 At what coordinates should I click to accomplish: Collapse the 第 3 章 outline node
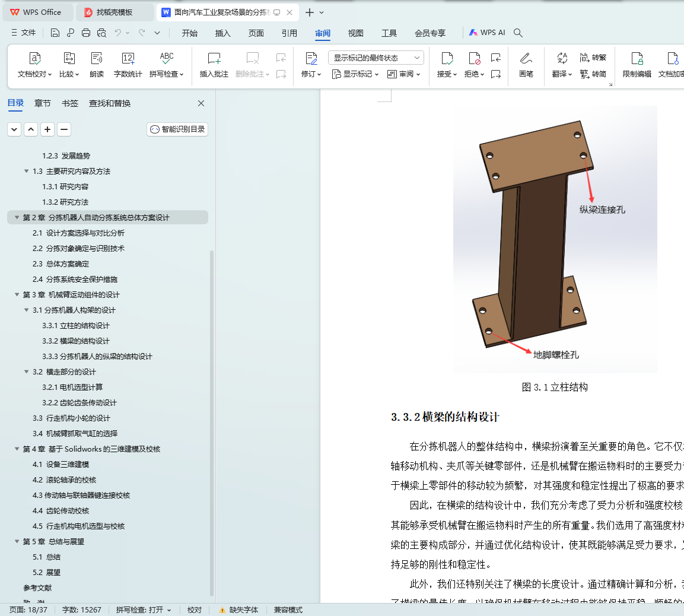(17, 295)
